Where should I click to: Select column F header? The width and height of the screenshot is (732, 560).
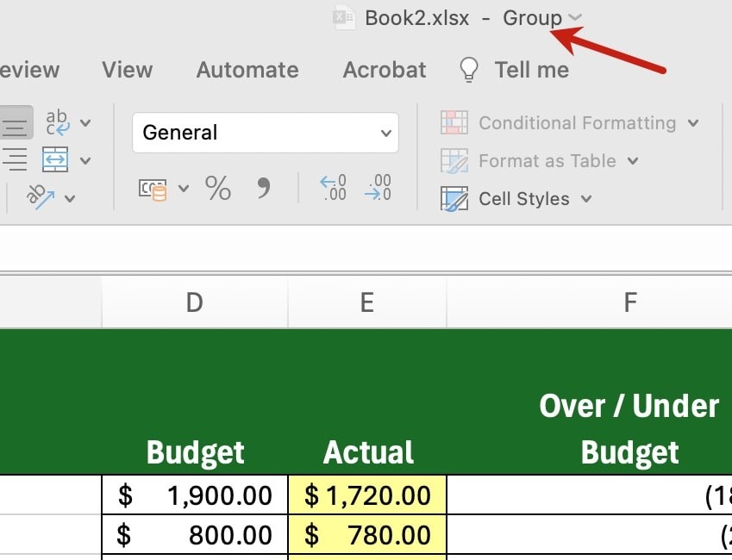(x=630, y=302)
